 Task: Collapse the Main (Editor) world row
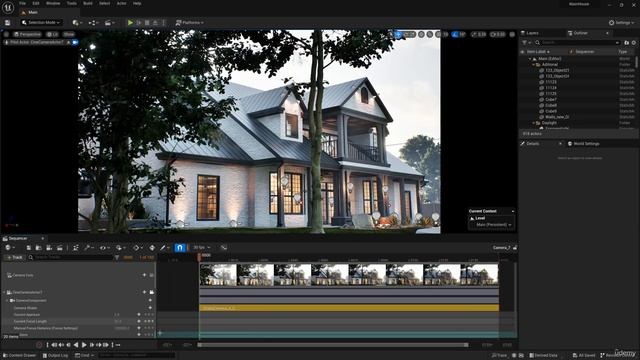[530, 59]
